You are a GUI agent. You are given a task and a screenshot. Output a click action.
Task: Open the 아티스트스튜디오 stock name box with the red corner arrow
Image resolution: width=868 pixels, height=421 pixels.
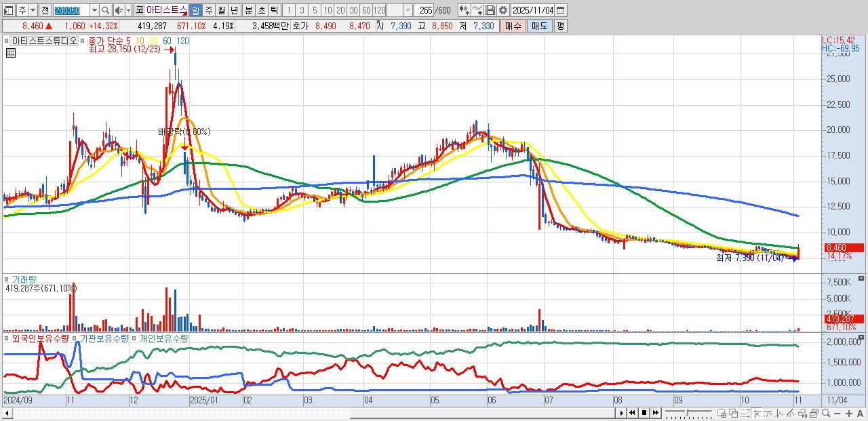click(x=167, y=10)
